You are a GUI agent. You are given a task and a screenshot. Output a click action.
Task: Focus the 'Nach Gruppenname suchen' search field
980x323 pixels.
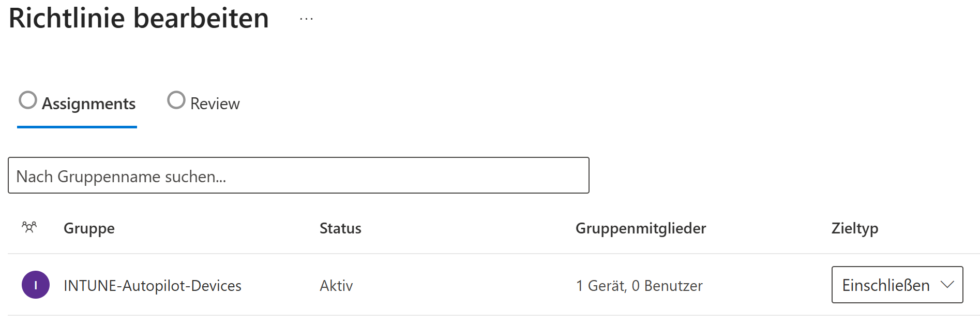tap(298, 175)
